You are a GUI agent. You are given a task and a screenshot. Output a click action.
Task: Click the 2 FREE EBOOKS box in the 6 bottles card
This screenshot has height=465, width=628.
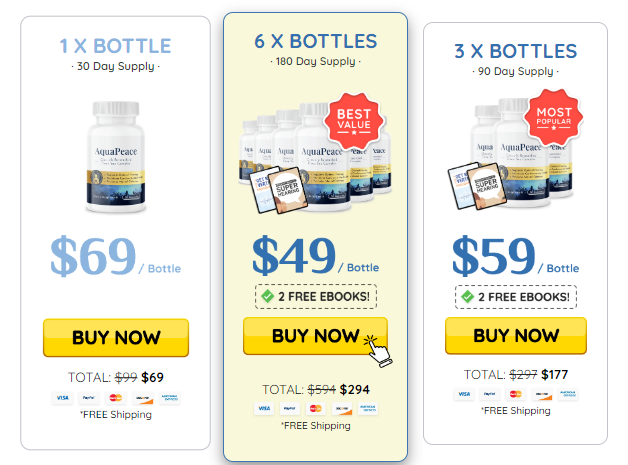(316, 296)
